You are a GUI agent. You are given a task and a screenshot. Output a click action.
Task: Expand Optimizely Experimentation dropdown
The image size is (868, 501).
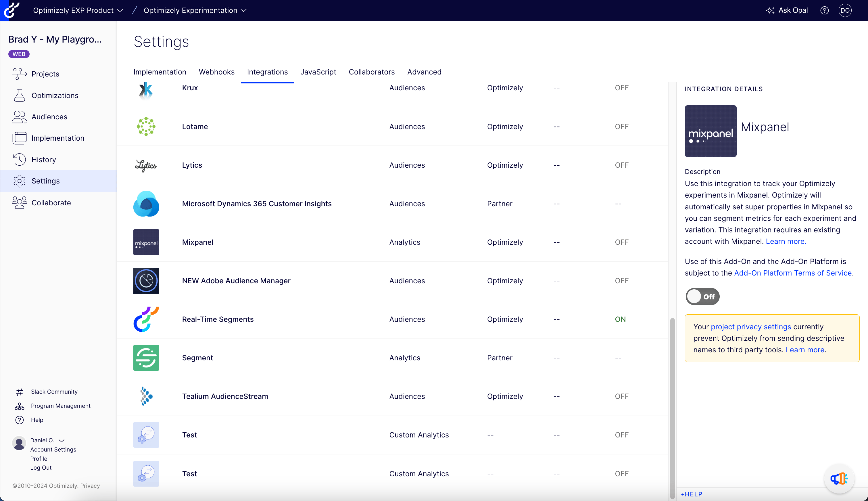pyautogui.click(x=195, y=10)
